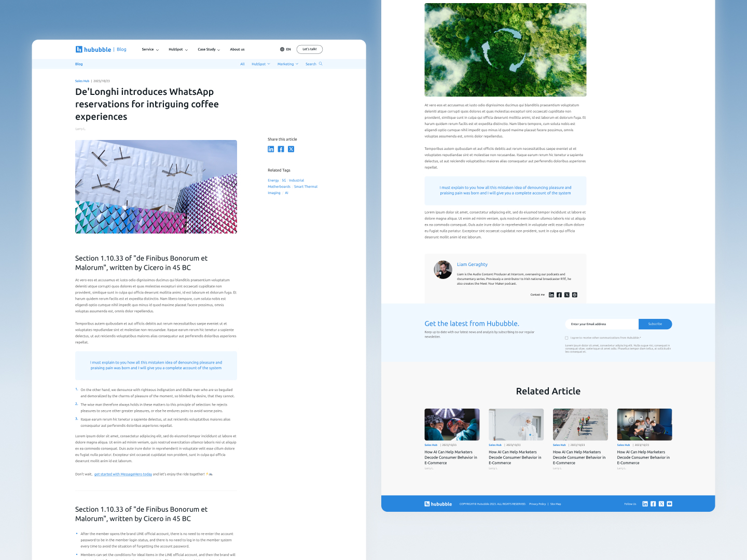Click the blue Subscribe button
Screen dimensions: 747x560
(655, 324)
